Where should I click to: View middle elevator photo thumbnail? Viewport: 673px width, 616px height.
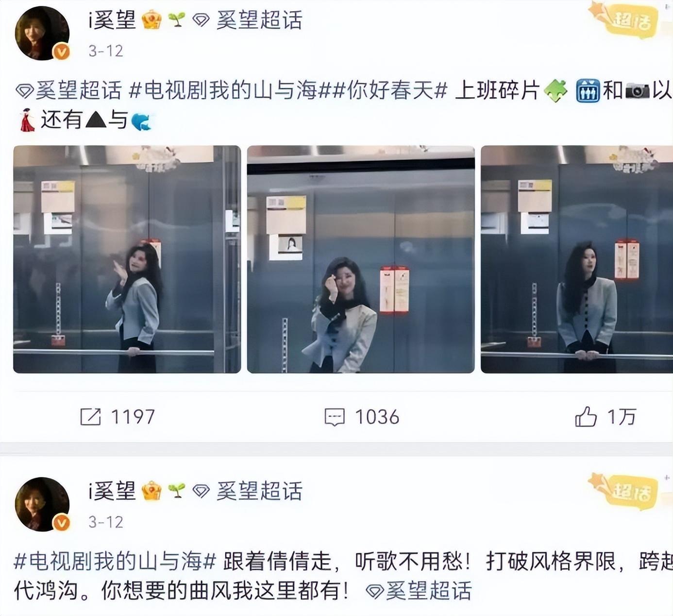(361, 259)
